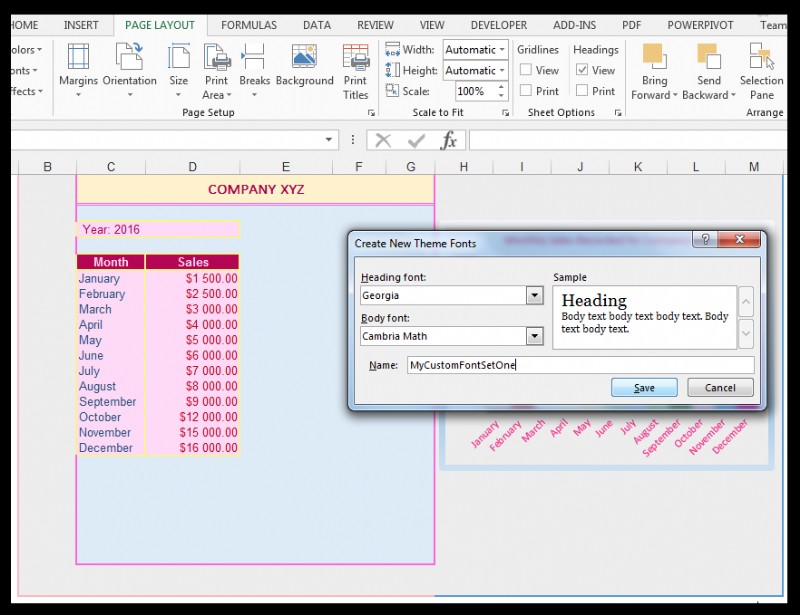Click inside the Name field showing MyCustomFontSetOne
This screenshot has height=615, width=800.
tap(500, 365)
